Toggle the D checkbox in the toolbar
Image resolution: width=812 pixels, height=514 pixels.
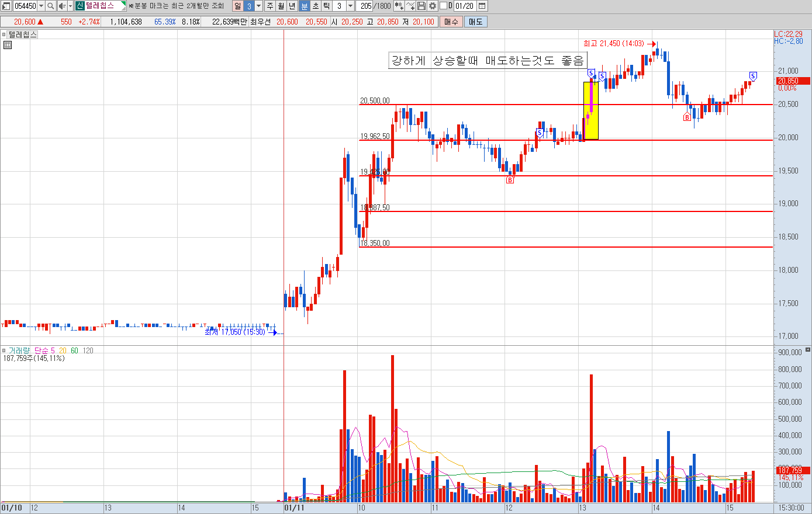point(443,6)
